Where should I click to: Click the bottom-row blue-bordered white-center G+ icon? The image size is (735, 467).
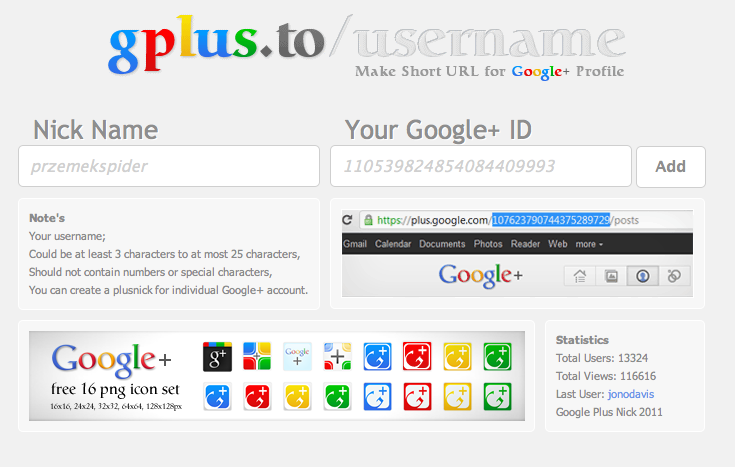tap(377, 397)
